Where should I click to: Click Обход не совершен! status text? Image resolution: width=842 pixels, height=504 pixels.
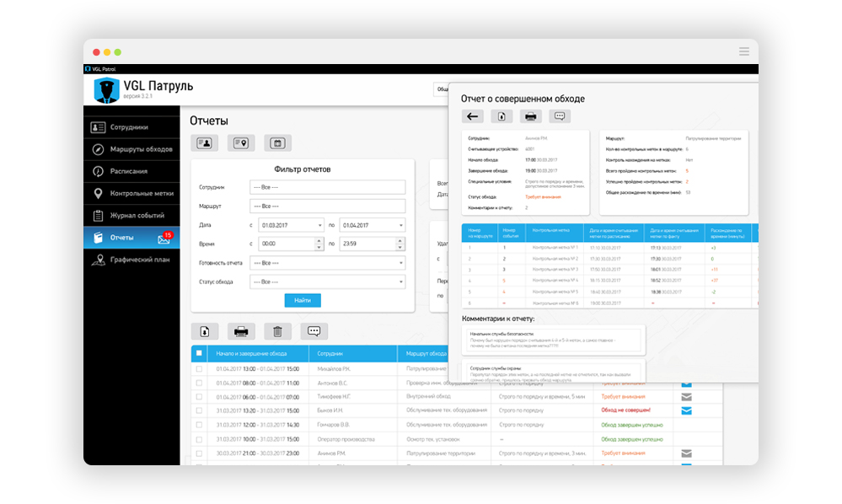click(x=625, y=410)
